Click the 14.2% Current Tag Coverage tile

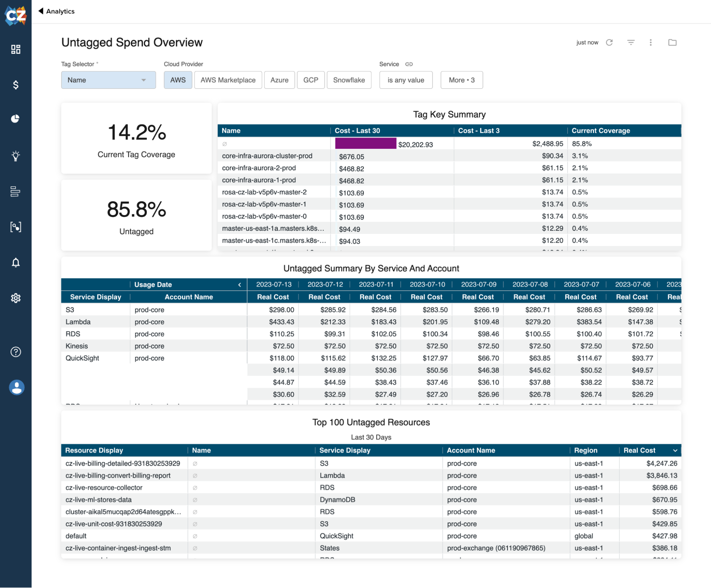pyautogui.click(x=136, y=138)
